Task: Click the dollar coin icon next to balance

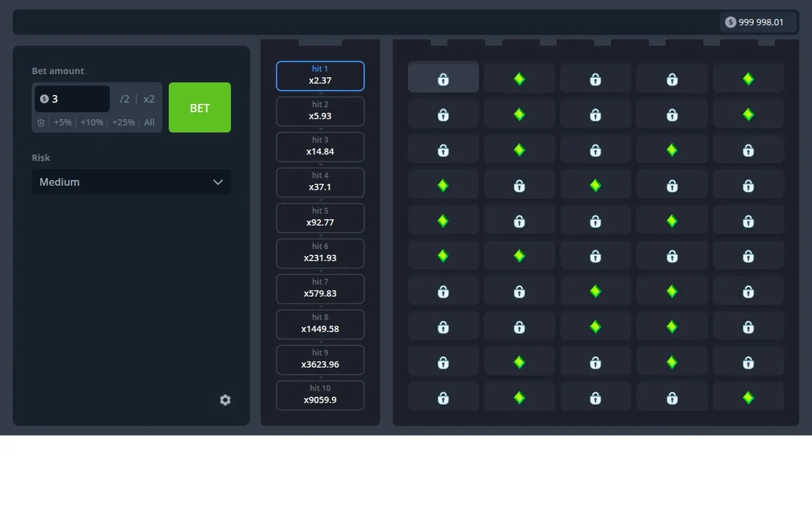Action: point(731,22)
